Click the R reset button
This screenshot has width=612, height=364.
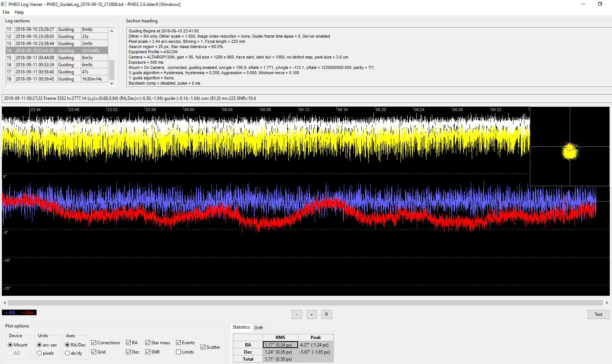326,314
